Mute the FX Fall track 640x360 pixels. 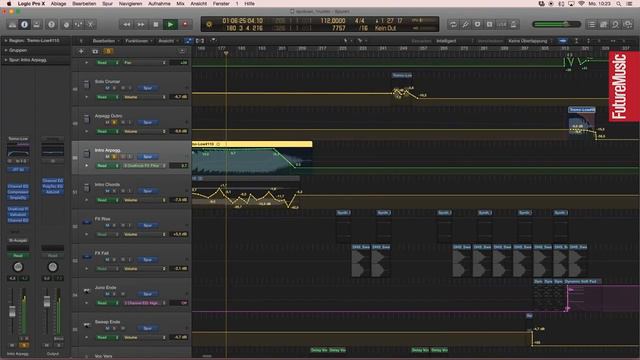[108, 260]
